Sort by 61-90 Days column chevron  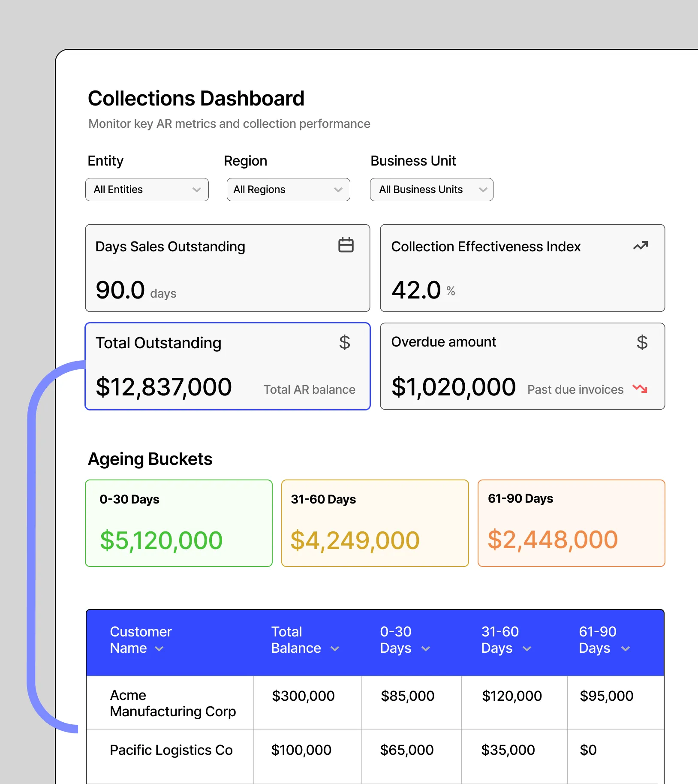tap(626, 648)
